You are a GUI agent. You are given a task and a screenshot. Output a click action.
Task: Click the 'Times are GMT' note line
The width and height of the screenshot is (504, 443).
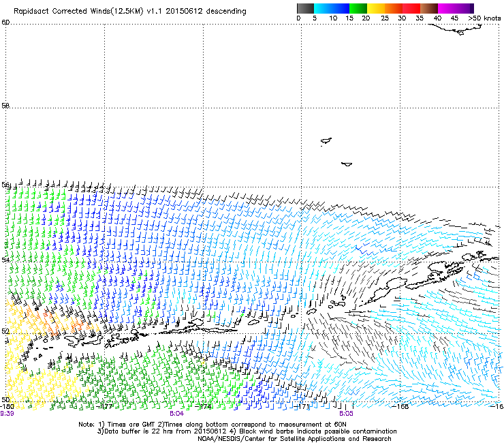tap(212, 425)
